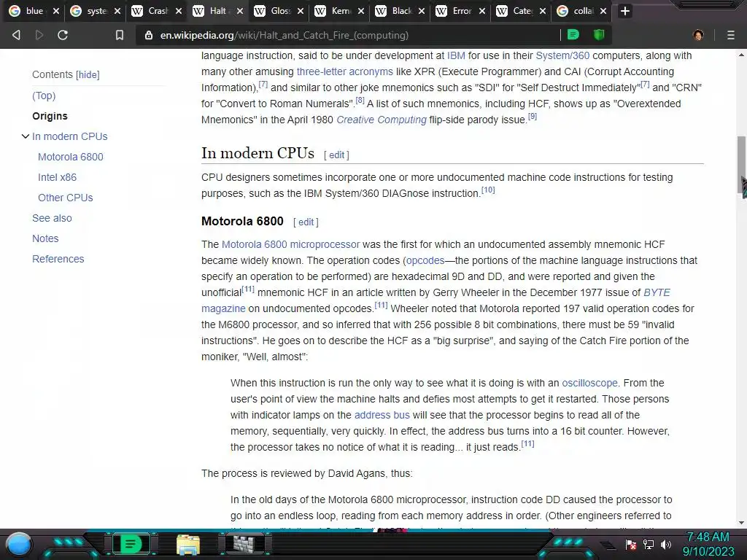Go to References in contents
Viewport: 747px width, 560px height.
(58, 260)
